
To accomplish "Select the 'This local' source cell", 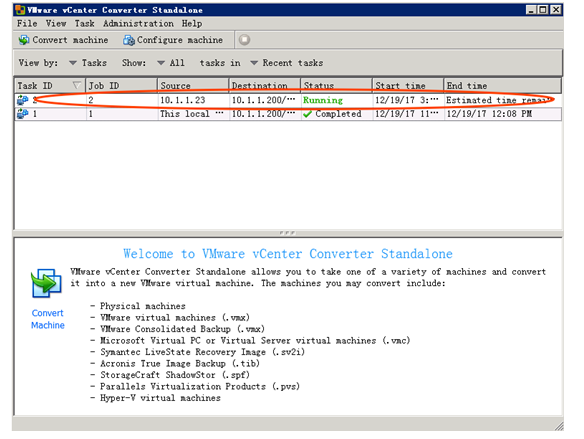I will coord(192,114).
